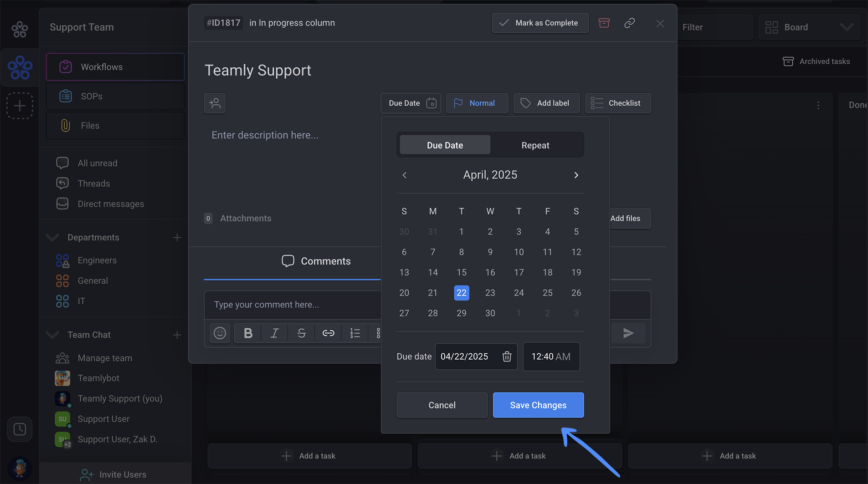Open Workflows in sidebar
The width and height of the screenshot is (868, 484).
115,67
